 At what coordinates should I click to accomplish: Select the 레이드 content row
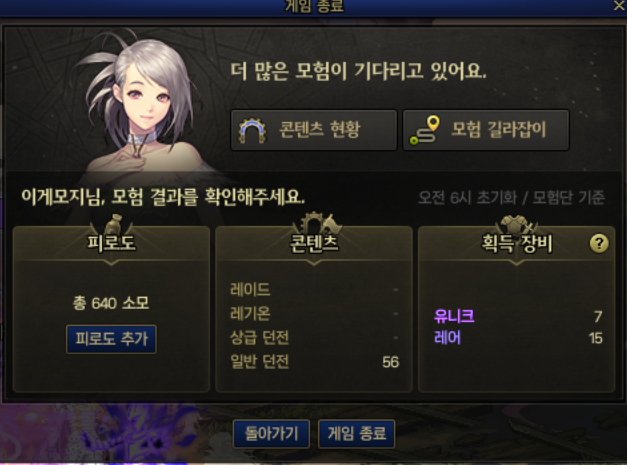(x=314, y=289)
